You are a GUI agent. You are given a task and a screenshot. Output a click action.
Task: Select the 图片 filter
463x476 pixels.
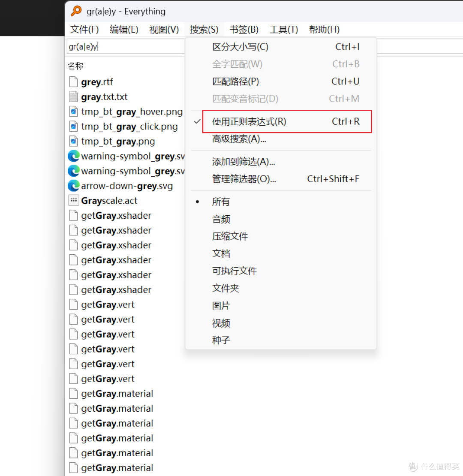pos(281,305)
